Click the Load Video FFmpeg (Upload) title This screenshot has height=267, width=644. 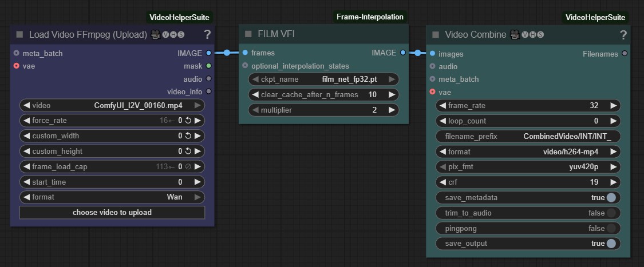[x=88, y=35]
